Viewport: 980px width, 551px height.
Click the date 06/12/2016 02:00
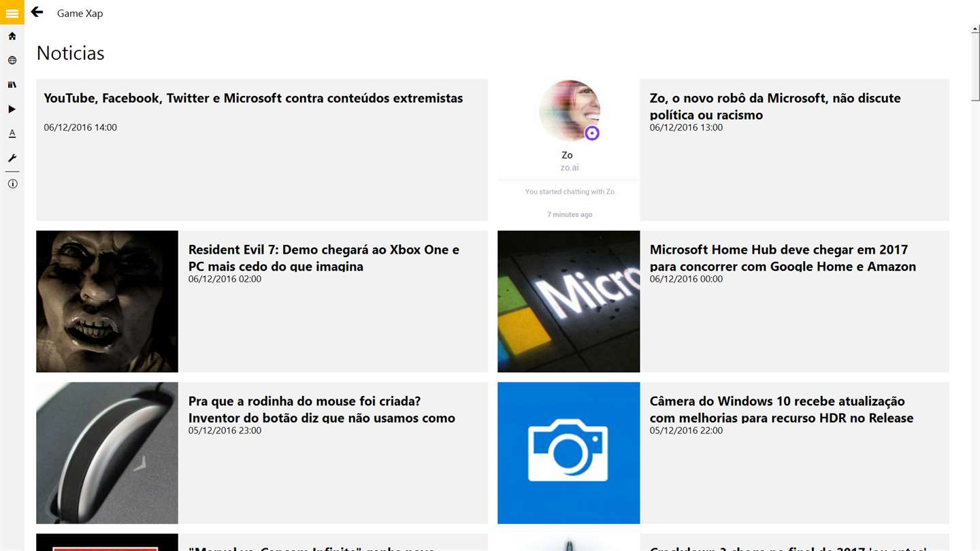(x=225, y=279)
